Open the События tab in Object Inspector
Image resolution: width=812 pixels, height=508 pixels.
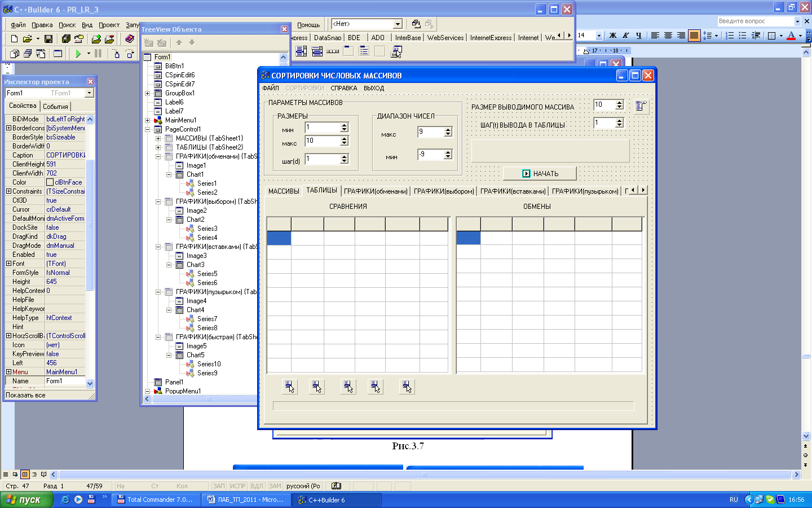tap(55, 106)
